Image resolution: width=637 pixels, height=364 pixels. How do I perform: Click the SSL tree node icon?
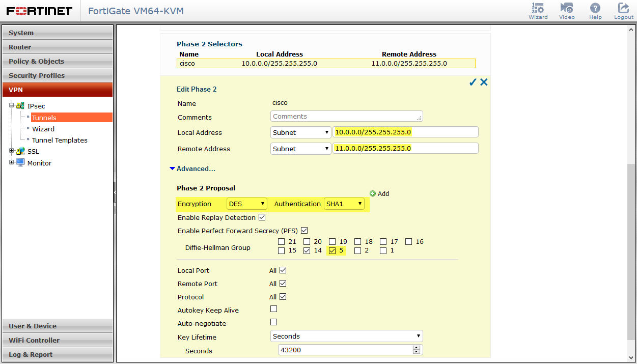pyautogui.click(x=20, y=151)
